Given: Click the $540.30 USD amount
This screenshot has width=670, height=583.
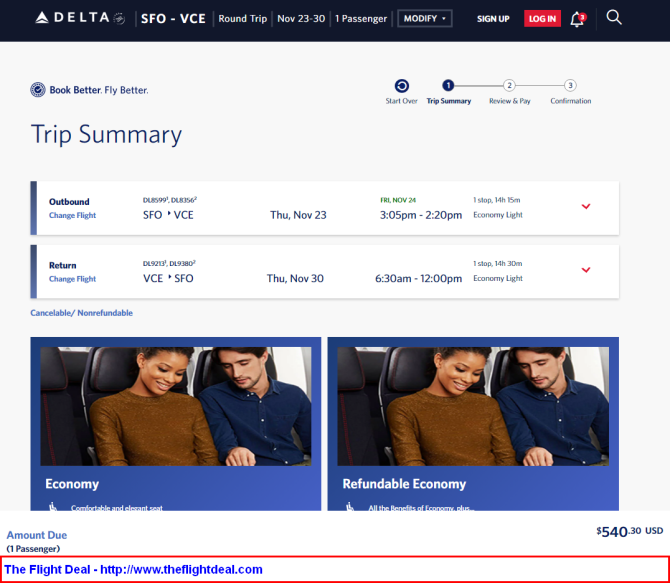Looking at the screenshot, I should 630,531.
